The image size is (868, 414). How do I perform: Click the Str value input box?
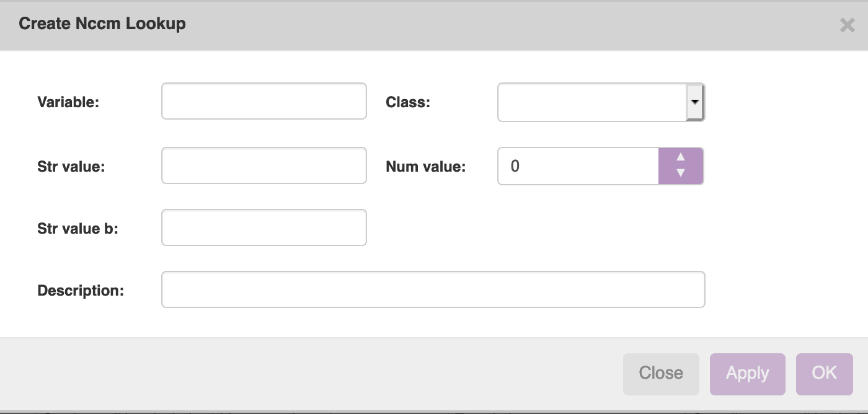(263, 165)
